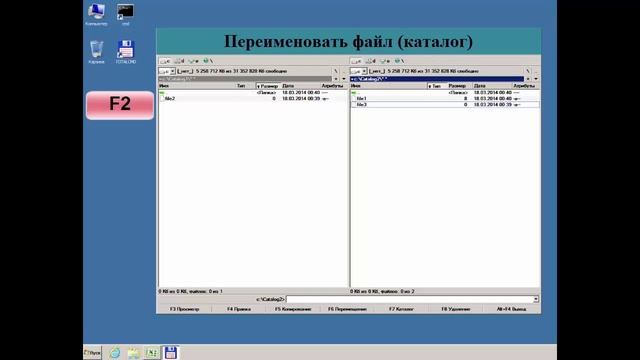This screenshot has height=360, width=640.
Task: Select file2 in the left panel
Action: click(x=252, y=99)
